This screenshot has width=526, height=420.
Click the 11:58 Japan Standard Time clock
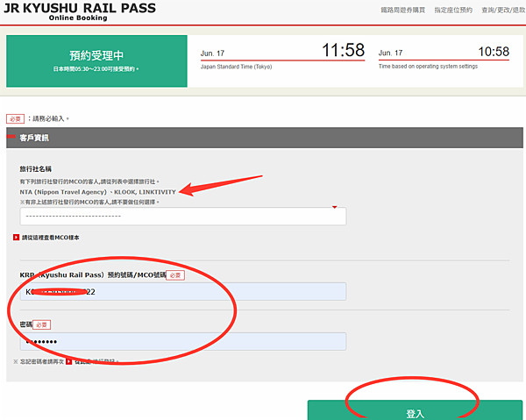343,50
